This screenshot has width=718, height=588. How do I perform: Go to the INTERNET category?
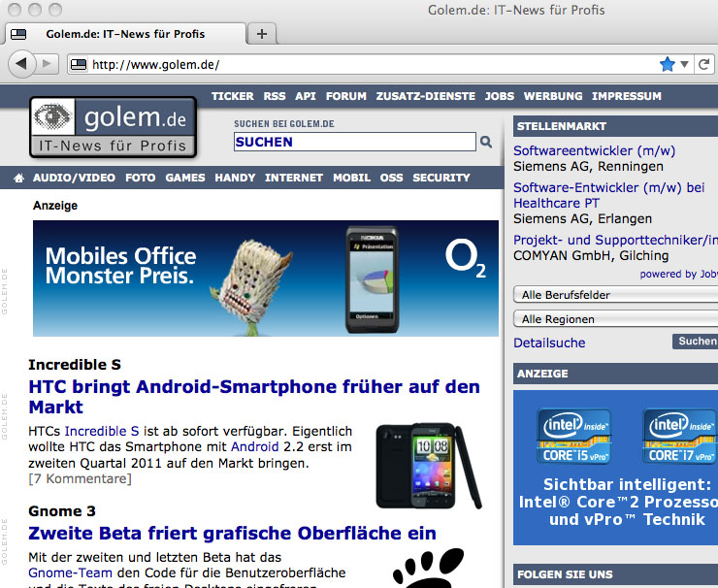click(294, 178)
